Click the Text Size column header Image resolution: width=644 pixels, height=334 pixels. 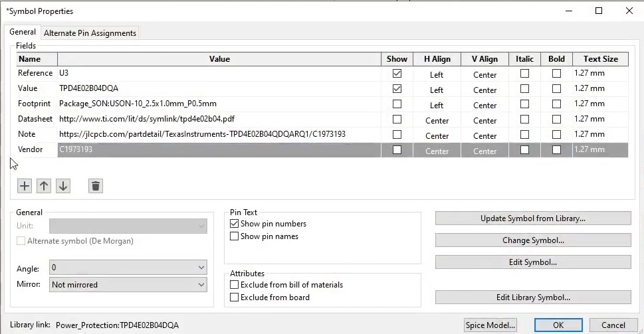tap(600, 59)
